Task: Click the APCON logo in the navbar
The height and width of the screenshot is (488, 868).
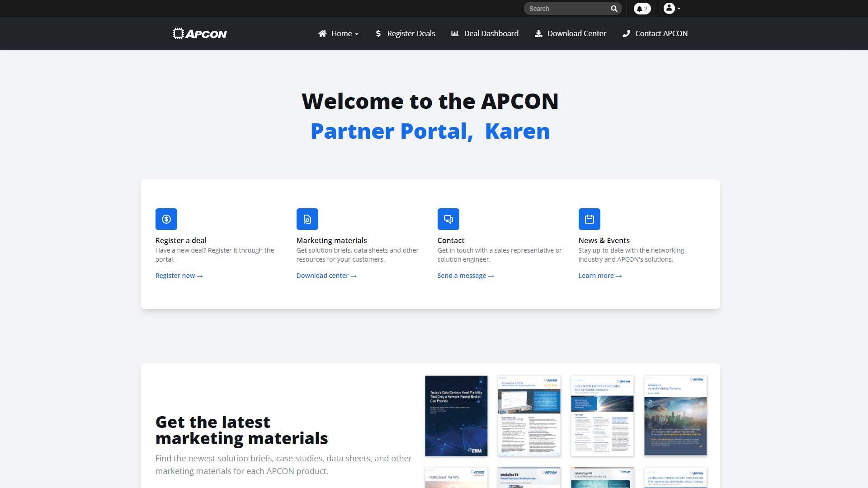Action: (199, 33)
